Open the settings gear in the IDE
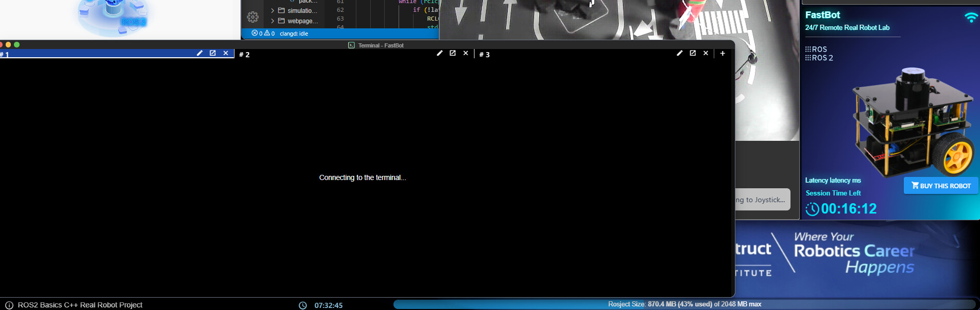 [x=252, y=17]
